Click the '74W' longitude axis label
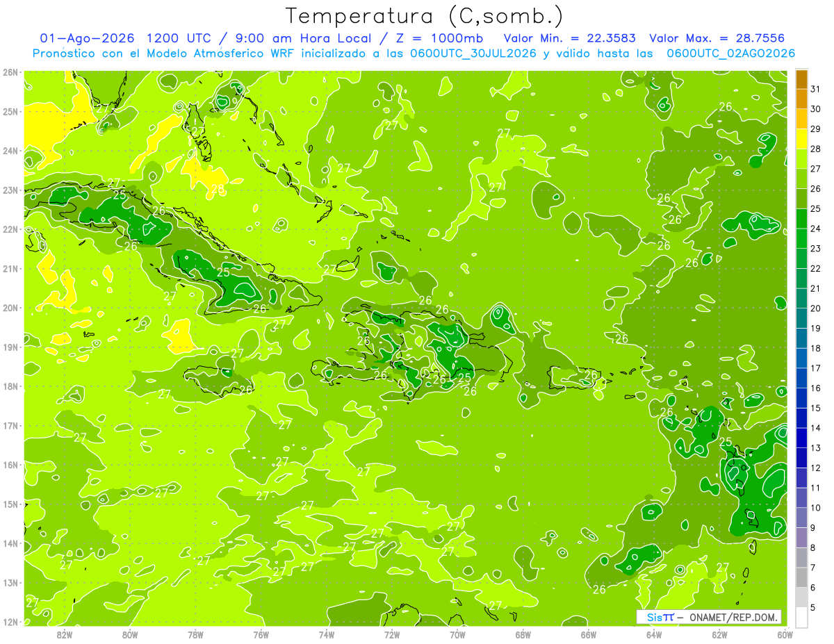This screenshot has width=834, height=644. coord(327,634)
